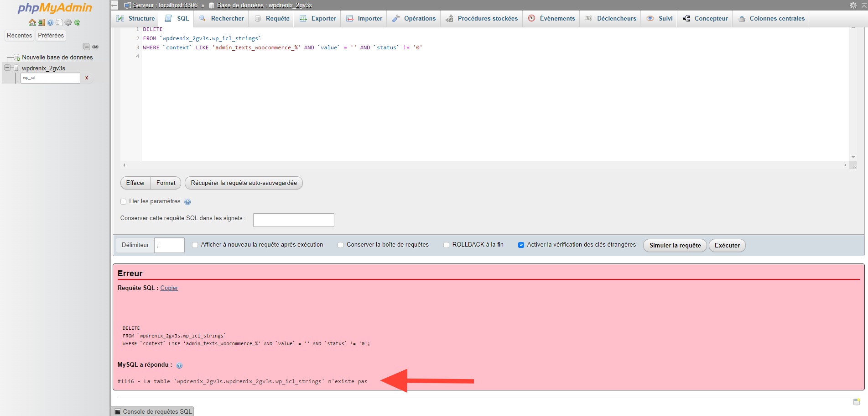The image size is (868, 416).
Task: Switch to the Rechercher tab
Action: pyautogui.click(x=222, y=19)
